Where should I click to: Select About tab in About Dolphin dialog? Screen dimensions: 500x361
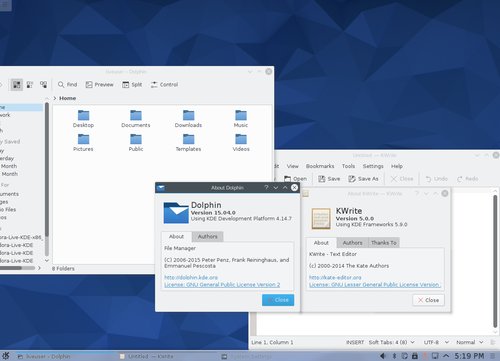(176, 236)
